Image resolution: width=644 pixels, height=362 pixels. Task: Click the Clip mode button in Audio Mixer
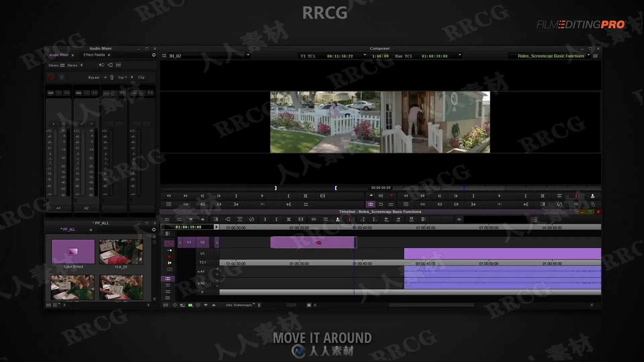click(141, 77)
